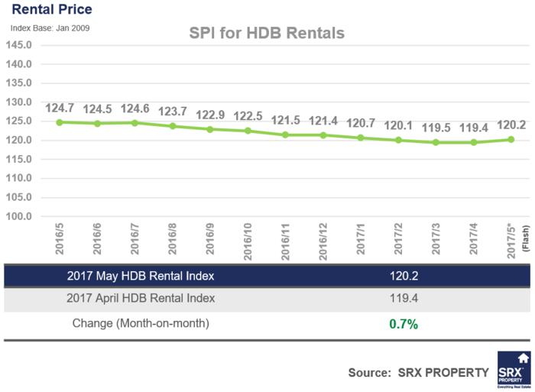Click the 2016/10 x-axis label
535x392 pixels.
coord(248,241)
